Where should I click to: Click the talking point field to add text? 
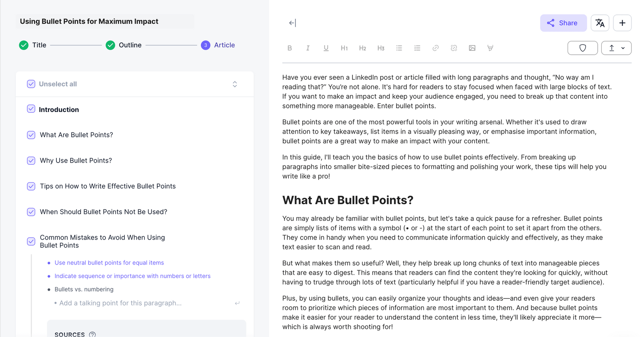coord(120,303)
